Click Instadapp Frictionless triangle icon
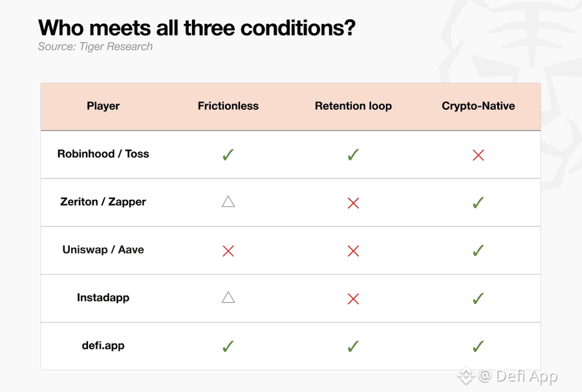Viewport: 582px width, 392px height. (x=228, y=298)
